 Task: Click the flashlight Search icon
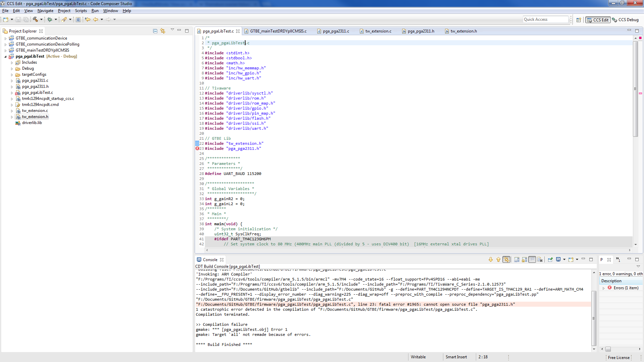click(64, 19)
